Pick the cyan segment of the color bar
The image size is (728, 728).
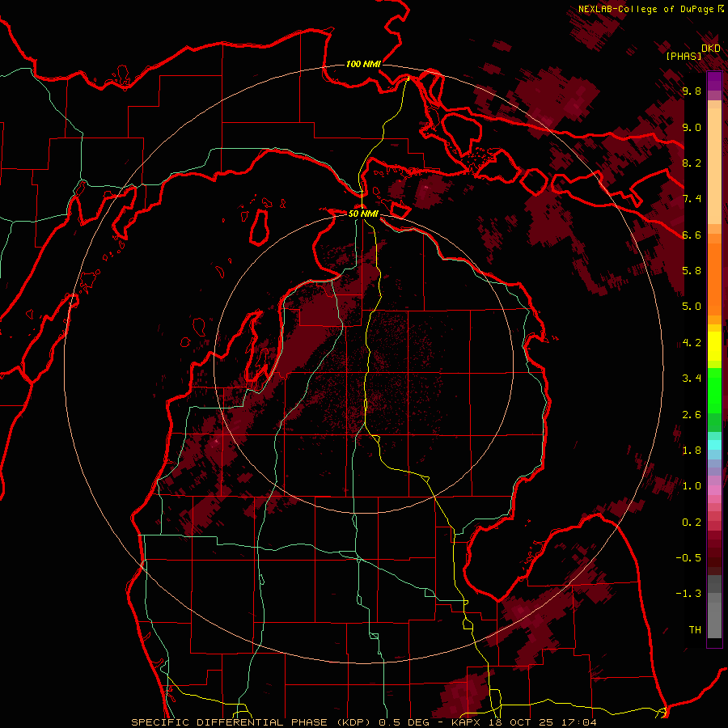click(x=714, y=445)
